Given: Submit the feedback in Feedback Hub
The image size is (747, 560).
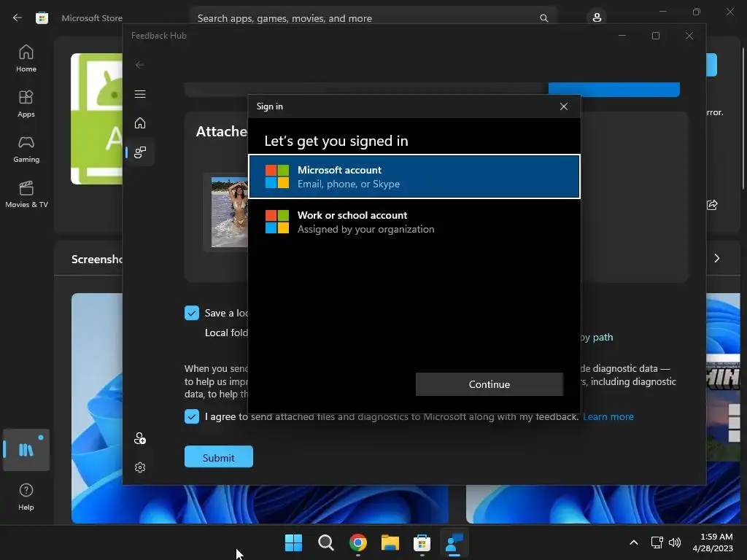Looking at the screenshot, I should tap(219, 457).
